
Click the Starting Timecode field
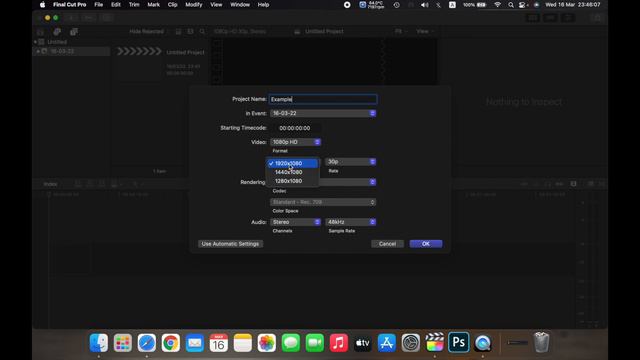[x=295, y=128]
